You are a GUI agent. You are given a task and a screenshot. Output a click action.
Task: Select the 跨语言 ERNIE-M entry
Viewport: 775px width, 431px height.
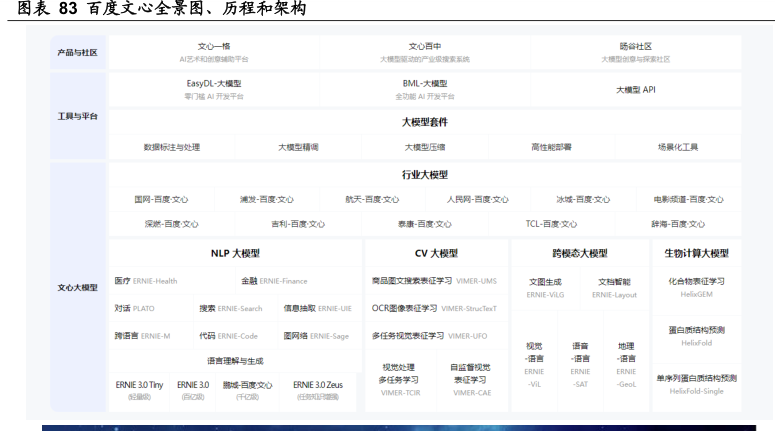(151, 336)
